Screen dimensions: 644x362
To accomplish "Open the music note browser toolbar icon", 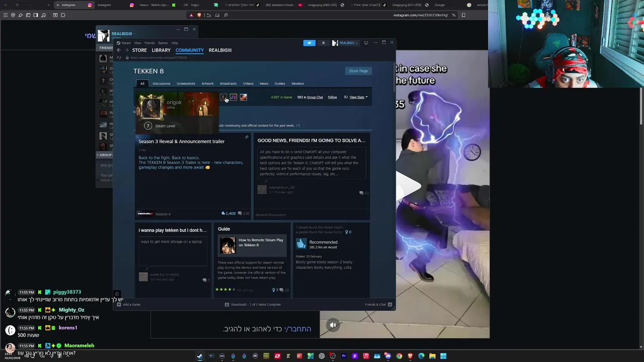I will pos(43,15).
